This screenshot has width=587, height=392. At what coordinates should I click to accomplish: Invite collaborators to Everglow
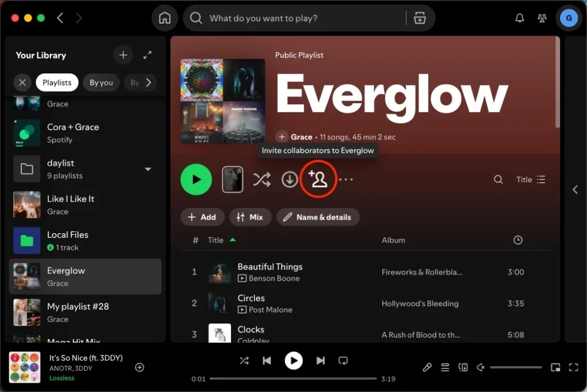(318, 179)
